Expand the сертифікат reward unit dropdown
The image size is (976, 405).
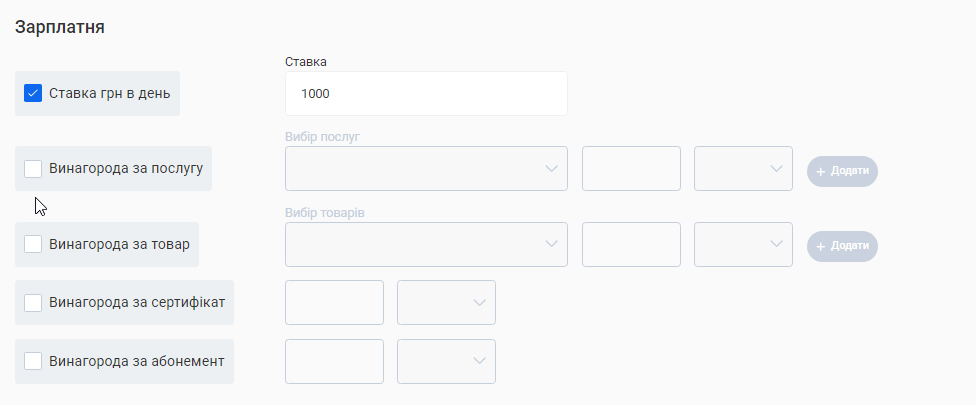[x=446, y=302]
